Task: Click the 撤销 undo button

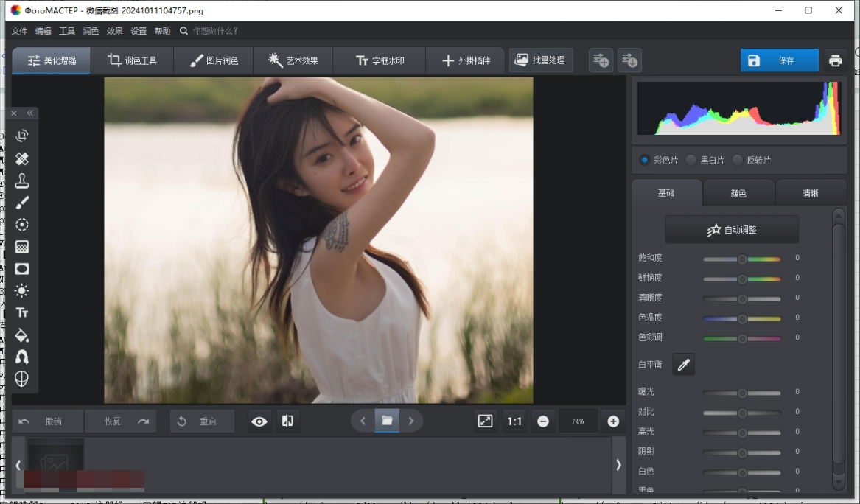Action: pos(47,421)
